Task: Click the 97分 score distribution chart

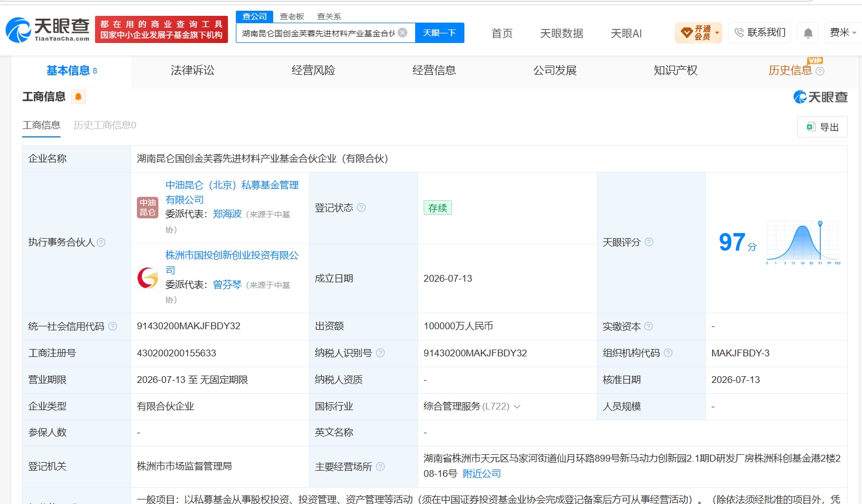Action: [803, 242]
